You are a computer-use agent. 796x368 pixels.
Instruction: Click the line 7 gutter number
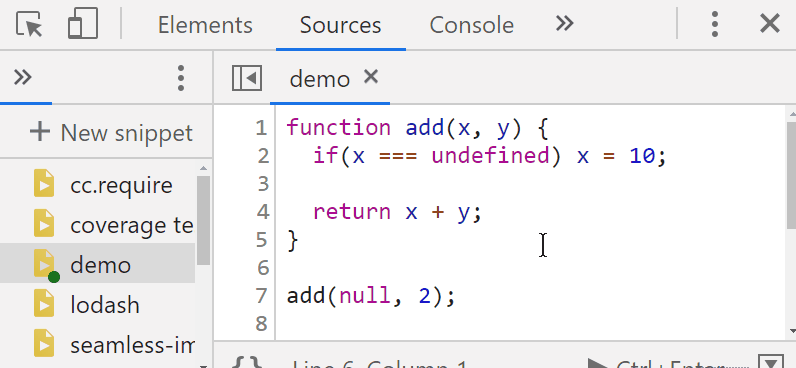[x=262, y=295]
